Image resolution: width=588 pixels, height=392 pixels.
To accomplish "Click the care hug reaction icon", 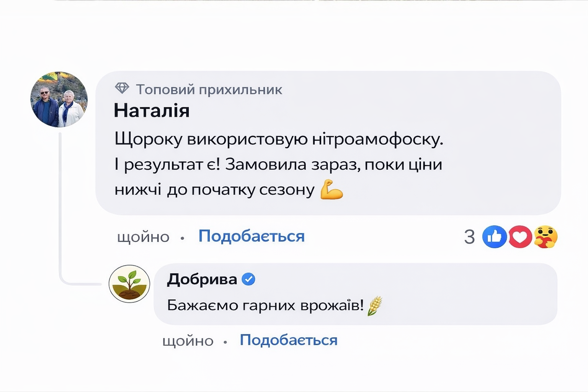I will tap(546, 237).
